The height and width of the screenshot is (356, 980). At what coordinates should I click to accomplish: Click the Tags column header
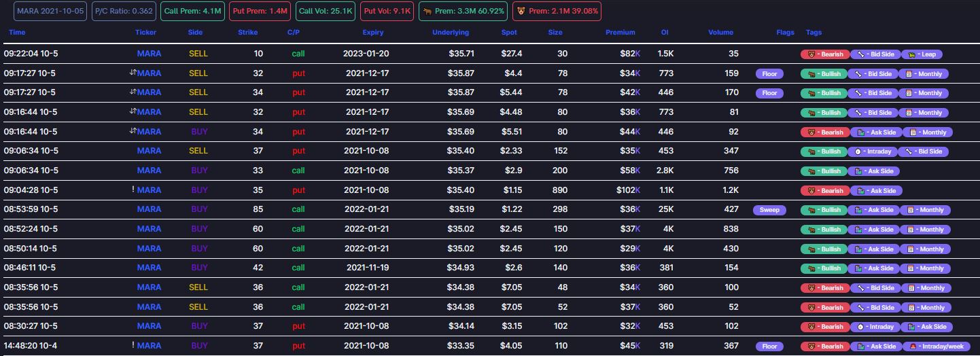click(813, 32)
